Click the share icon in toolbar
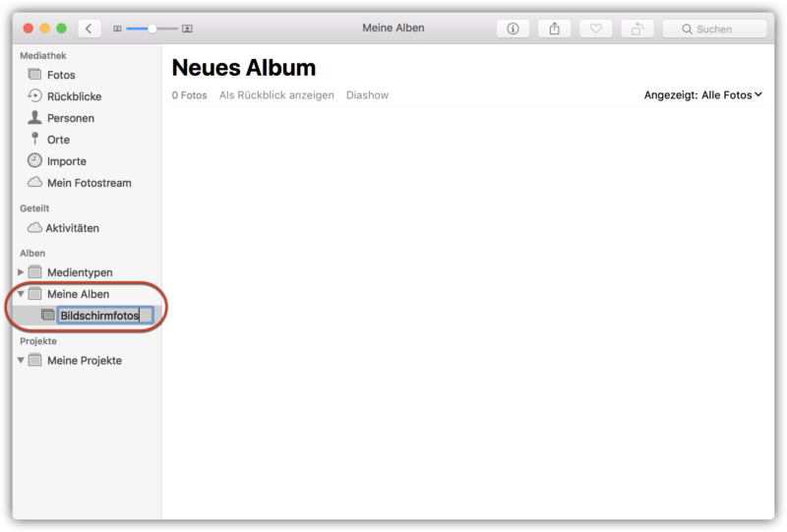Screen dimensions: 787x532 click(x=554, y=29)
